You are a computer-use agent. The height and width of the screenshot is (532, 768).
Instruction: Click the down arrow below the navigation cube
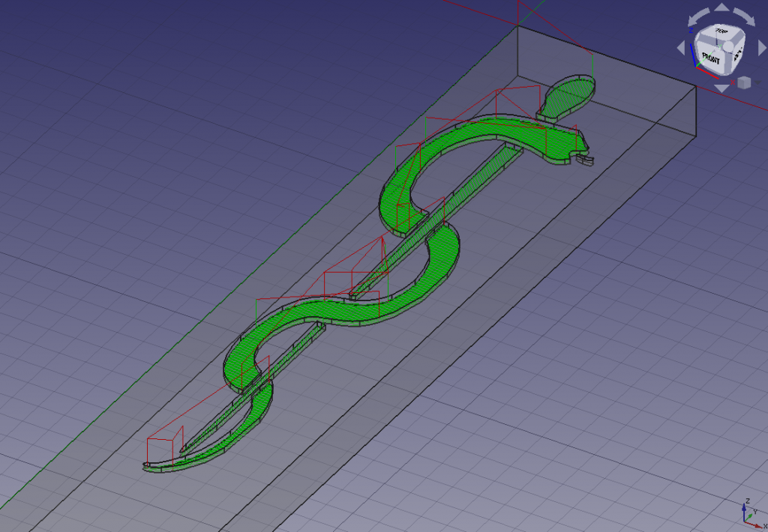pos(721,88)
